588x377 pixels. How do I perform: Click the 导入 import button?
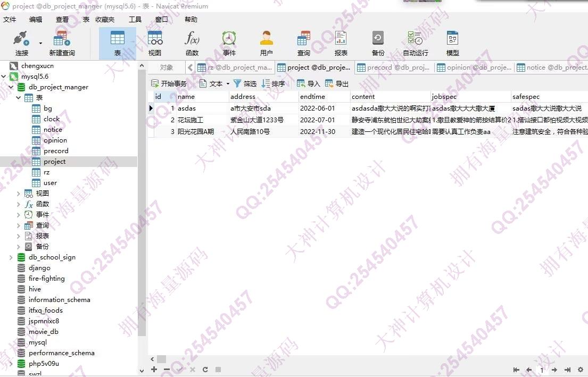tap(308, 83)
